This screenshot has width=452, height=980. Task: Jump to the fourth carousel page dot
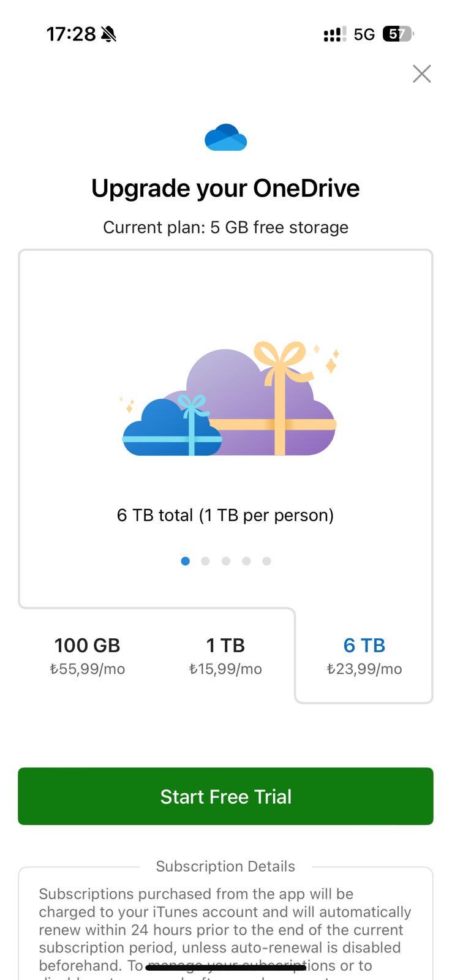pos(246,561)
